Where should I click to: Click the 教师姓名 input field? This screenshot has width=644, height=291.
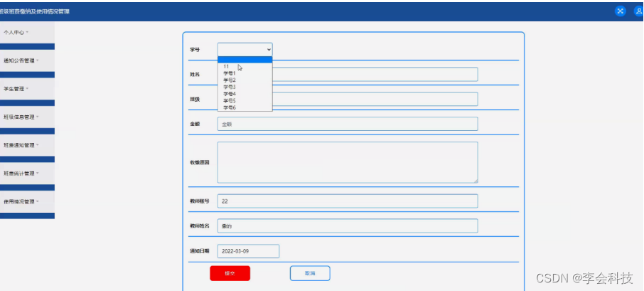348,226
